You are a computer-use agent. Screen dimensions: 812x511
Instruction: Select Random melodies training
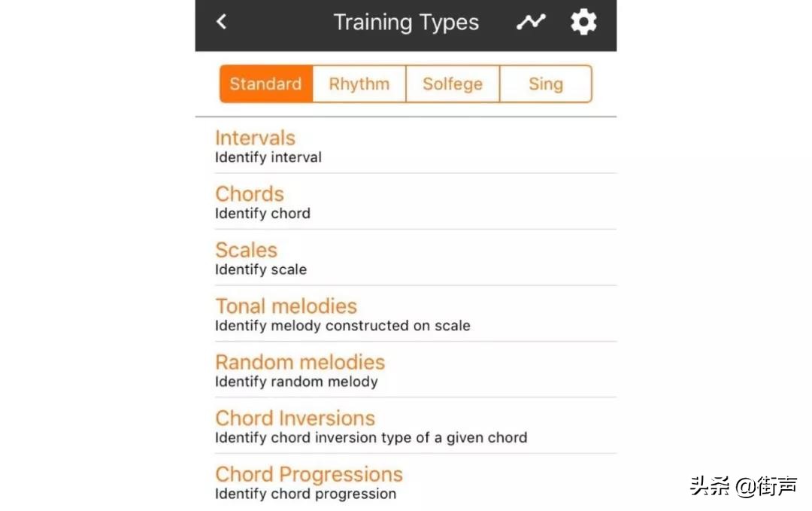click(x=300, y=362)
